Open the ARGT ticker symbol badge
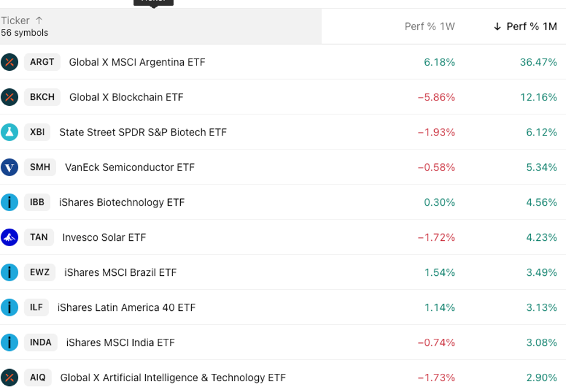 pyautogui.click(x=42, y=62)
